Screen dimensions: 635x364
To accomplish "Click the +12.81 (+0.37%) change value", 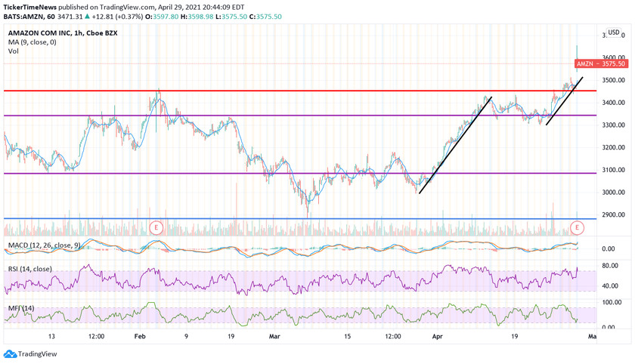I will tap(117, 17).
